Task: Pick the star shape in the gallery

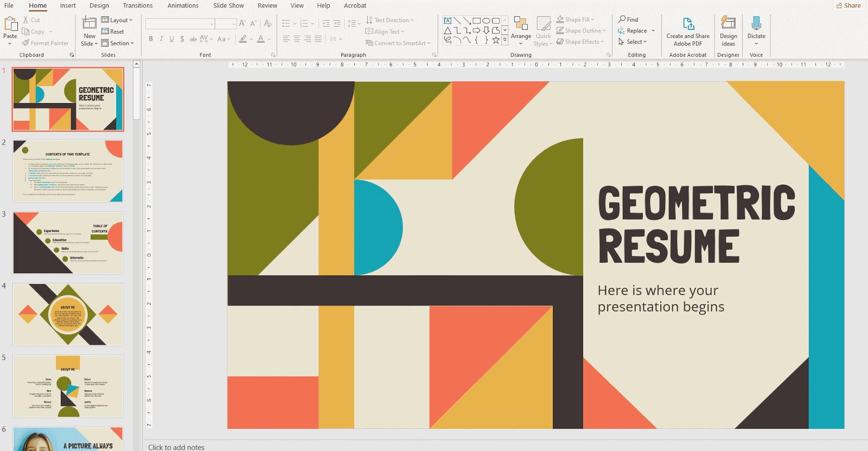Action: 495,40
